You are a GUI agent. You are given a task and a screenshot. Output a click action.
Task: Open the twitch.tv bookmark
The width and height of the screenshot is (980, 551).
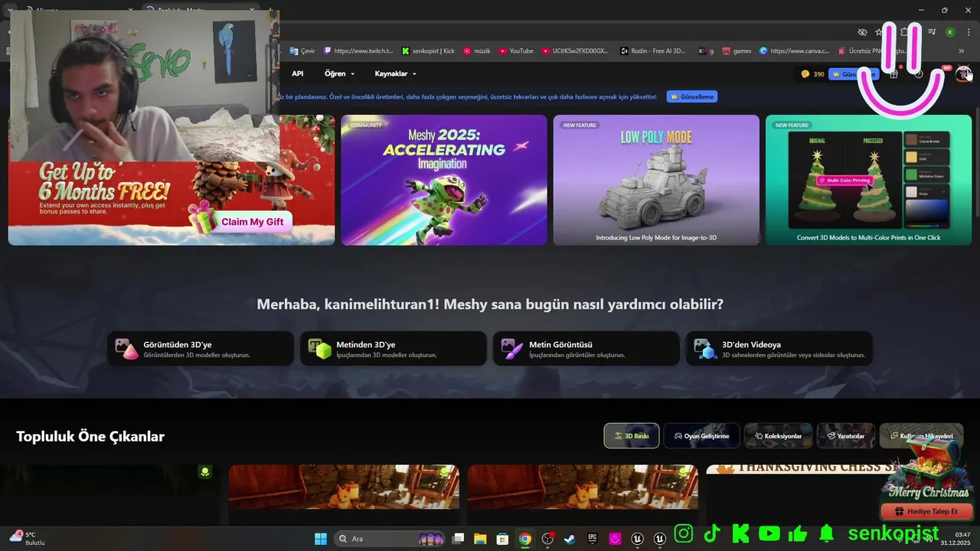pos(358,51)
